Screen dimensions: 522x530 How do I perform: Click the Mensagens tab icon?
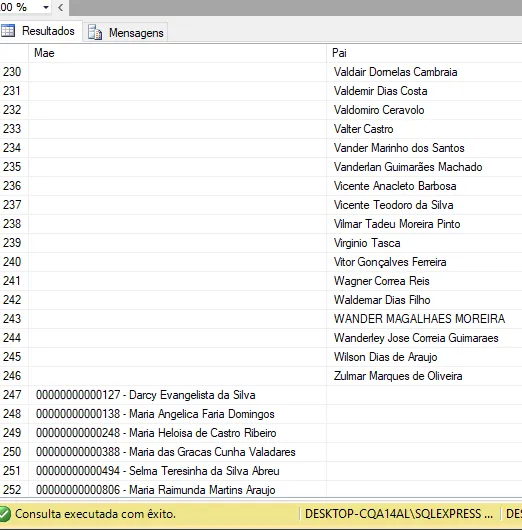(x=95, y=32)
